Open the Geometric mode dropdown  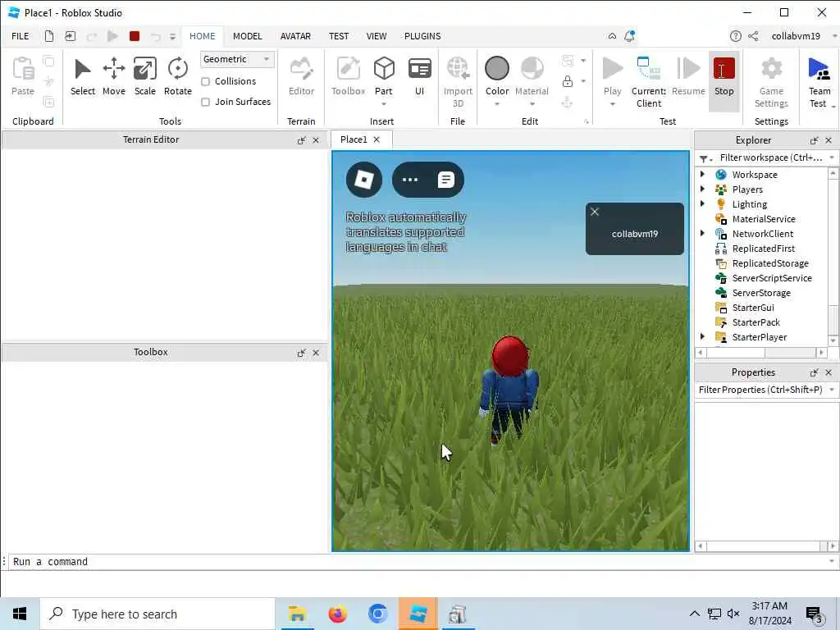[x=237, y=59]
